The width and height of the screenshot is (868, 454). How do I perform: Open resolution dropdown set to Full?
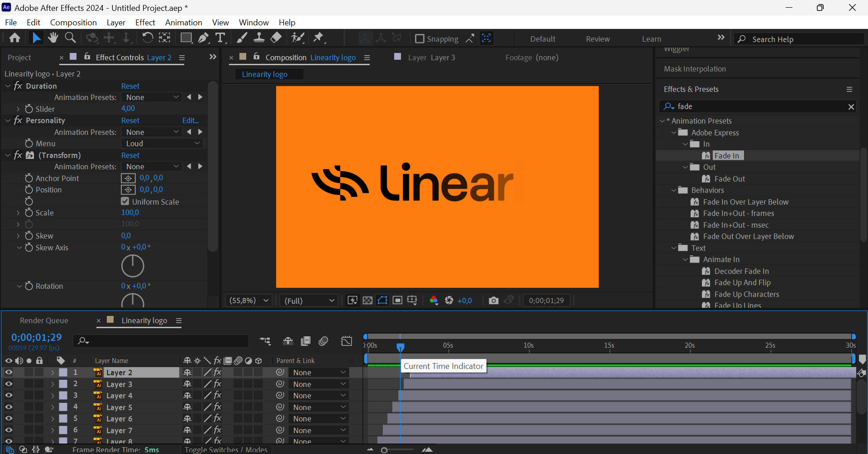(309, 301)
